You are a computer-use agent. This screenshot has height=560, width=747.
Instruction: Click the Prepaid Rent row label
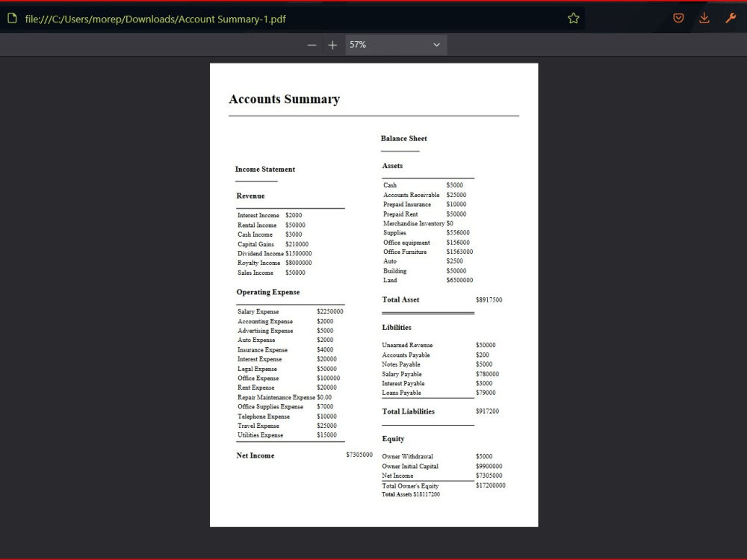coord(400,214)
